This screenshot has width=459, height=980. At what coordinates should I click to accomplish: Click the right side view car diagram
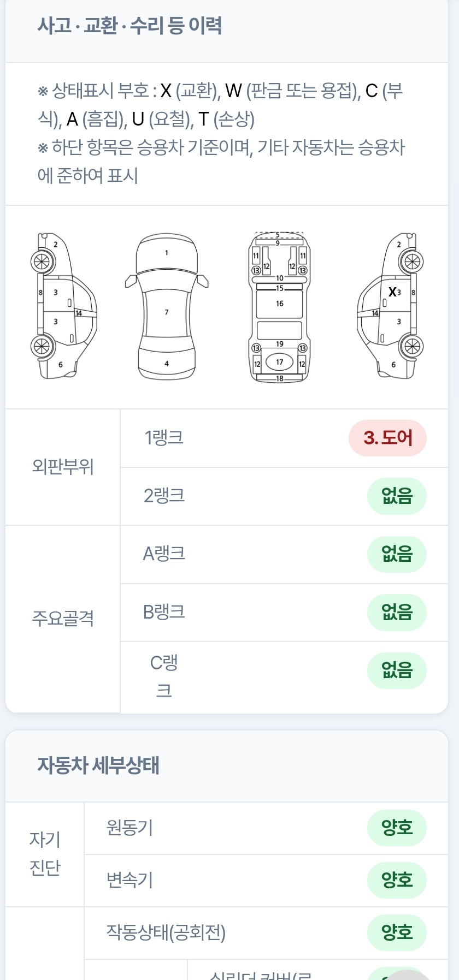(390, 306)
